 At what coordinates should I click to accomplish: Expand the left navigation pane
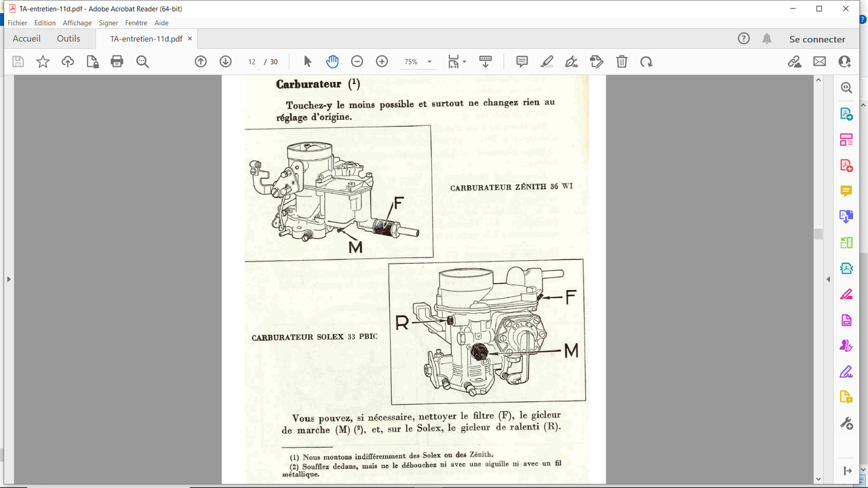click(8, 279)
